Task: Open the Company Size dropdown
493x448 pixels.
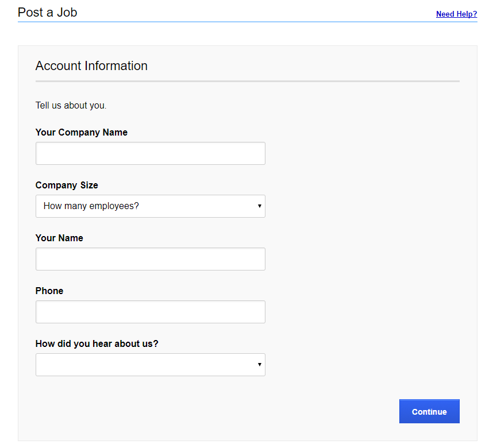Action: coord(150,206)
